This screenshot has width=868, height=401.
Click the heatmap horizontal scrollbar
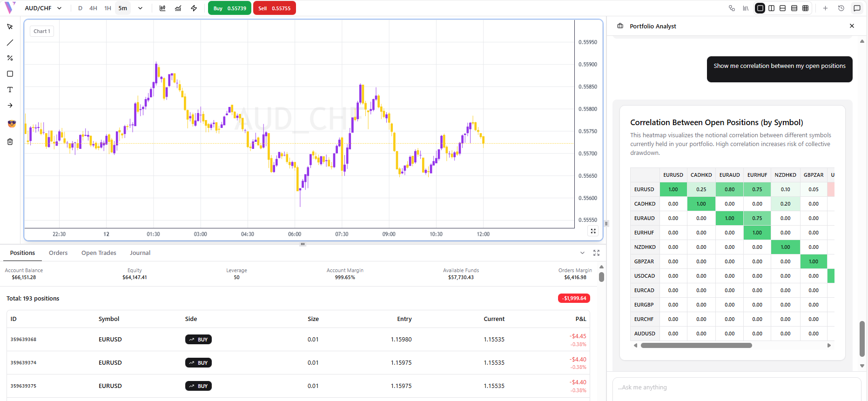click(x=696, y=346)
